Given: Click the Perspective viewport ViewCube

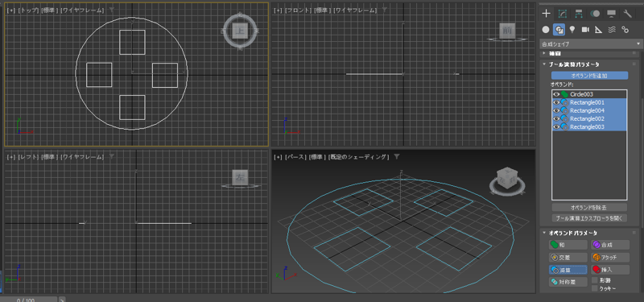Looking at the screenshot, I should click(507, 178).
